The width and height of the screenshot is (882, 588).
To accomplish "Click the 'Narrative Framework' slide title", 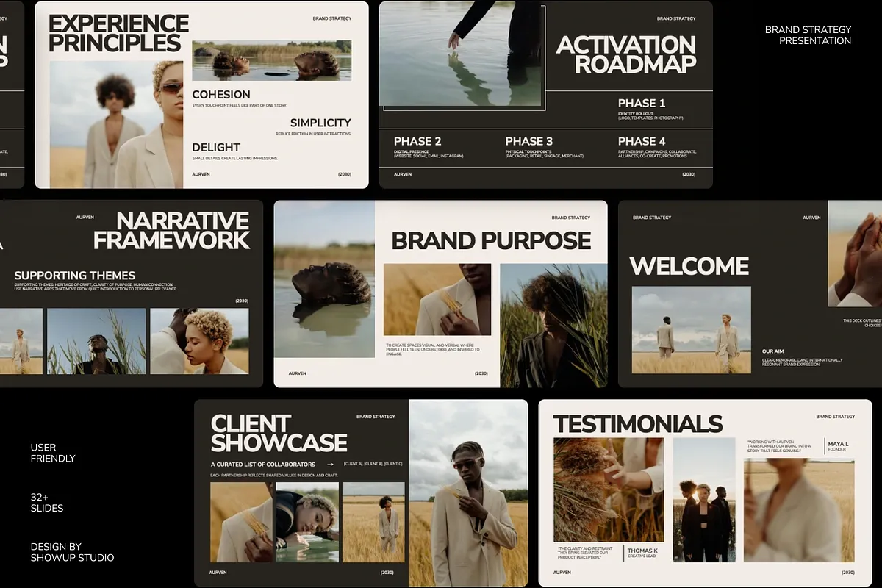I will (171, 231).
